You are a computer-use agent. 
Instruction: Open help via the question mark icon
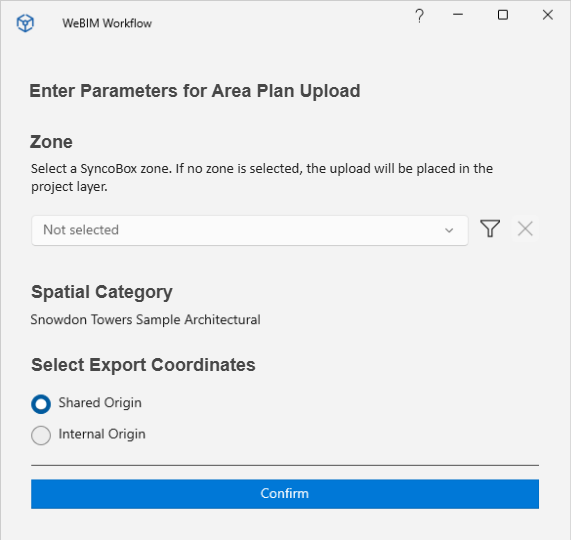click(x=420, y=16)
